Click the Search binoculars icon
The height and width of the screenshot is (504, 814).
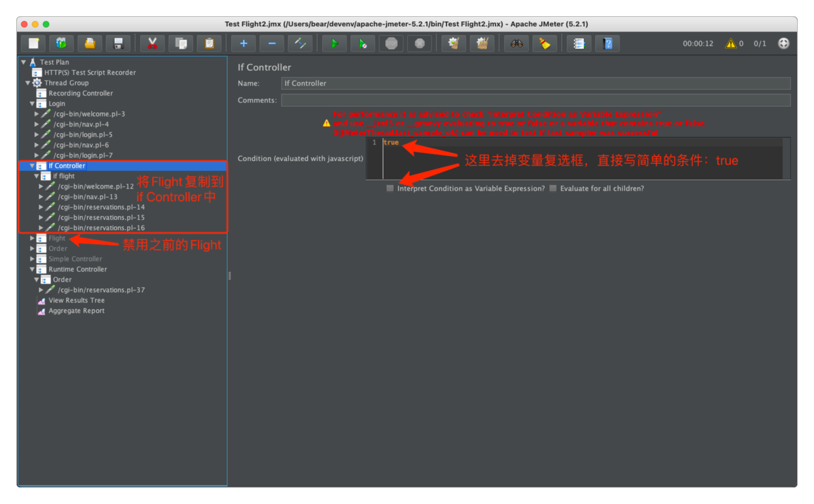pos(517,44)
